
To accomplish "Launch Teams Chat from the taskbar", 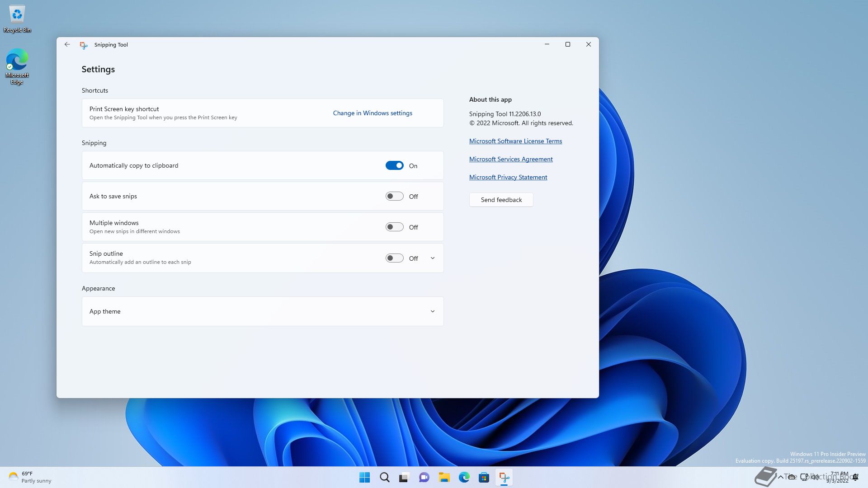I will pos(424,477).
